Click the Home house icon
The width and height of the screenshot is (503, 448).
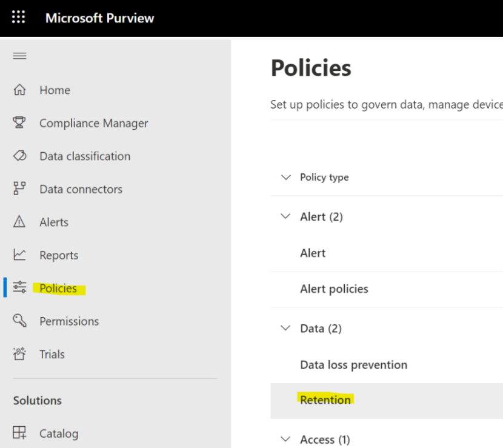coord(19,90)
